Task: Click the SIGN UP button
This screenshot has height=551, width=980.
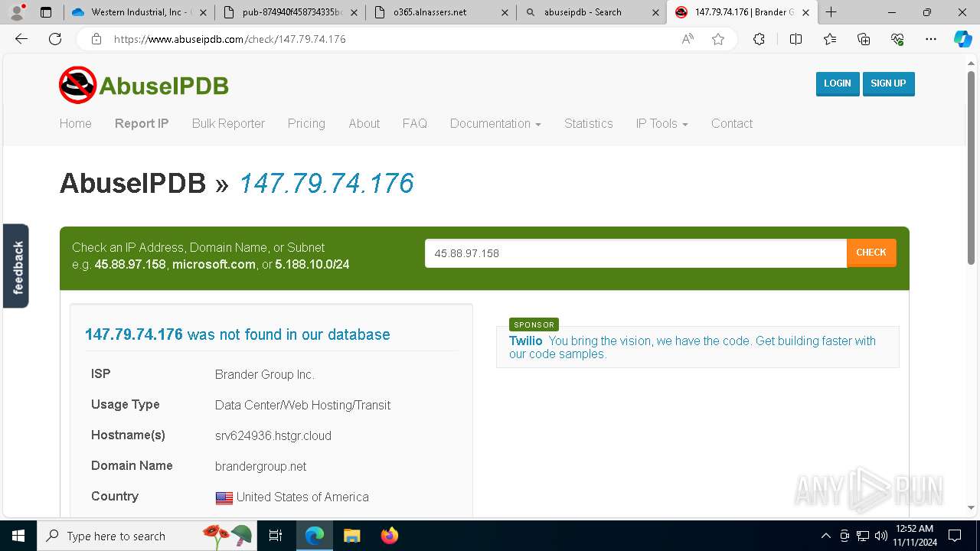Action: 888,83
